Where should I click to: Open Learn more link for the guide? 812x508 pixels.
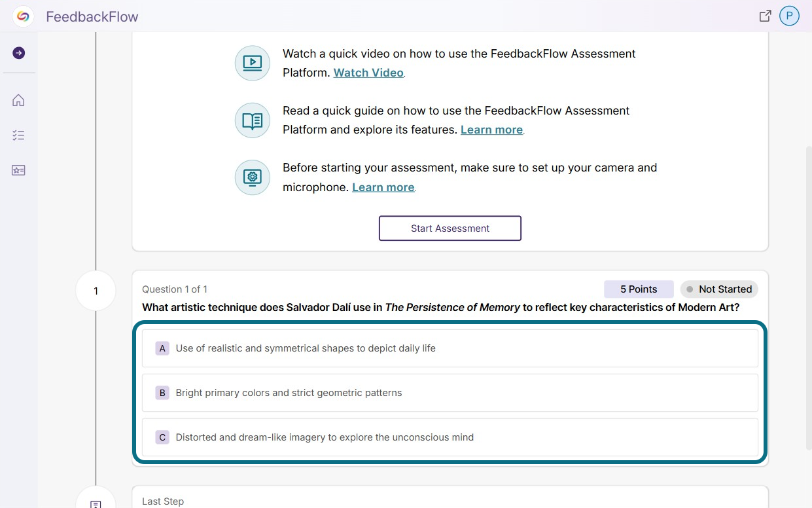click(491, 130)
